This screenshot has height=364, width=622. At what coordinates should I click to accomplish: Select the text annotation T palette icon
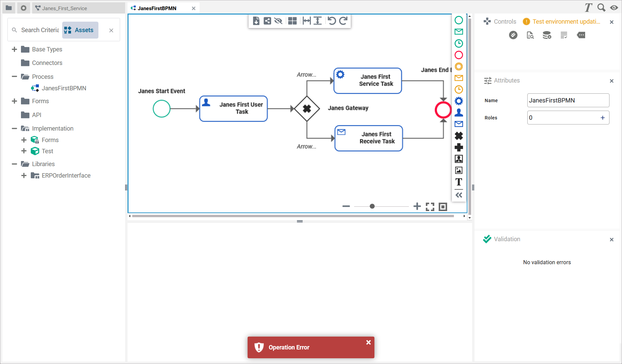pos(459,182)
